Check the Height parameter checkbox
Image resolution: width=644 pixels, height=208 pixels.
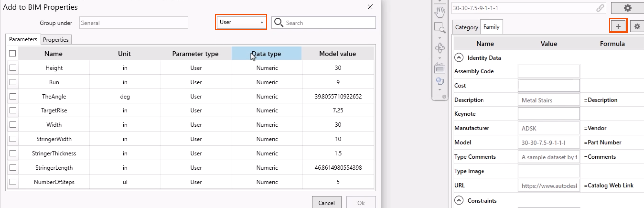click(13, 68)
